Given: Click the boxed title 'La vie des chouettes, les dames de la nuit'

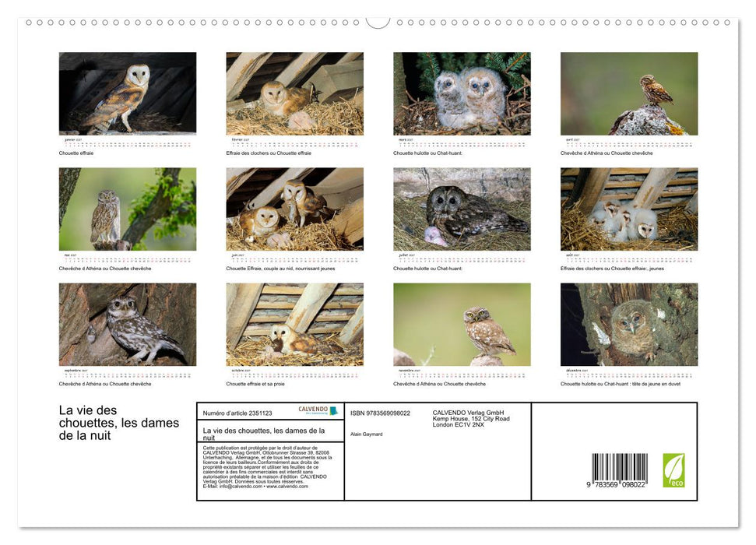Looking at the screenshot, I should (264, 434).
